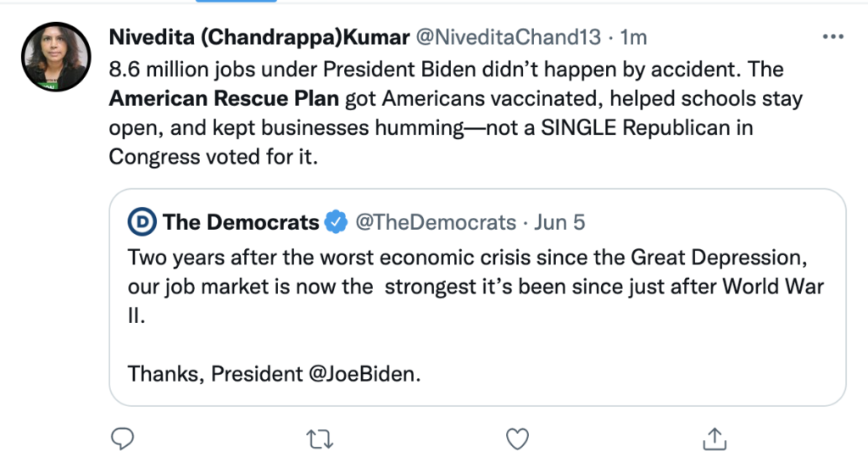
Task: Click the 1m tweet timestamp
Action: (636, 37)
